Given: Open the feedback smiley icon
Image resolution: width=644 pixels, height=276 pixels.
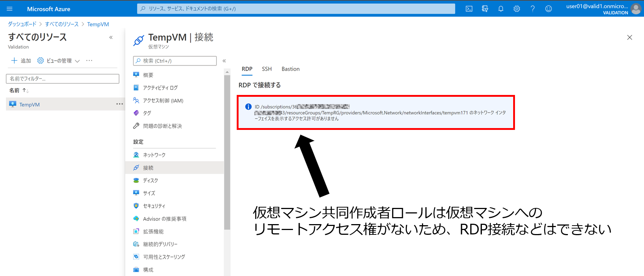Looking at the screenshot, I should coord(548,9).
